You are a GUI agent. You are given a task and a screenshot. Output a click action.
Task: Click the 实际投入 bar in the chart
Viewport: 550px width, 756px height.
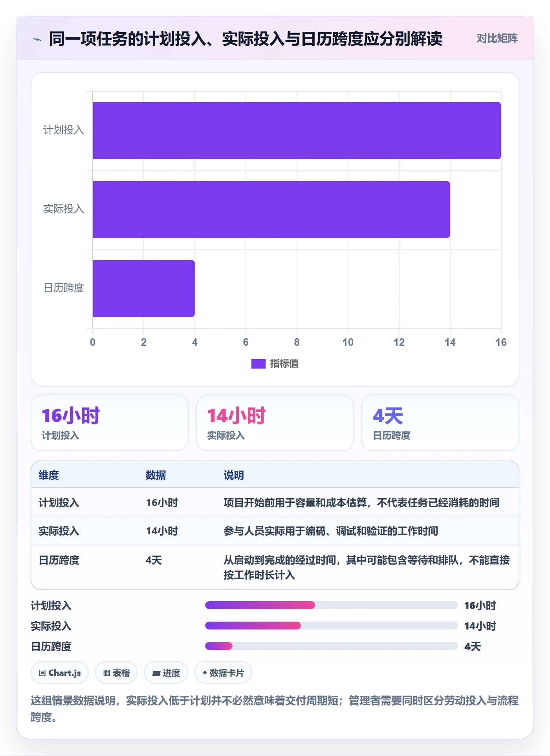pos(271,209)
